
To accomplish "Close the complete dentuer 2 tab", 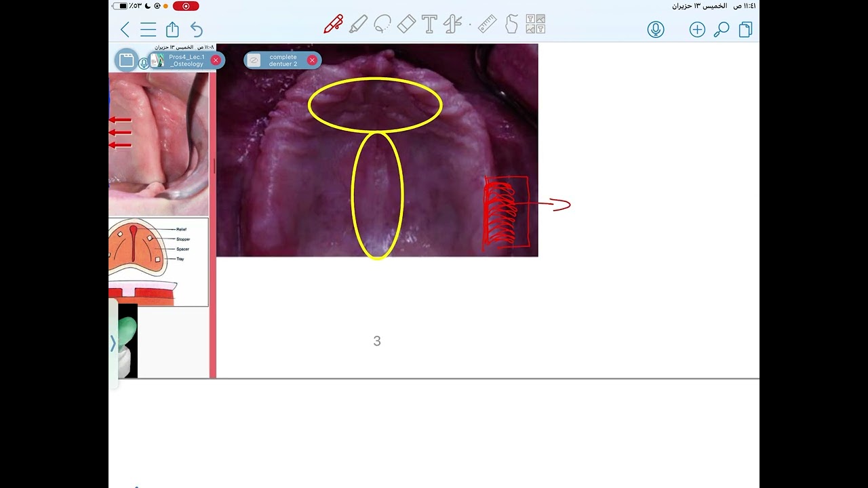I will 312,60.
